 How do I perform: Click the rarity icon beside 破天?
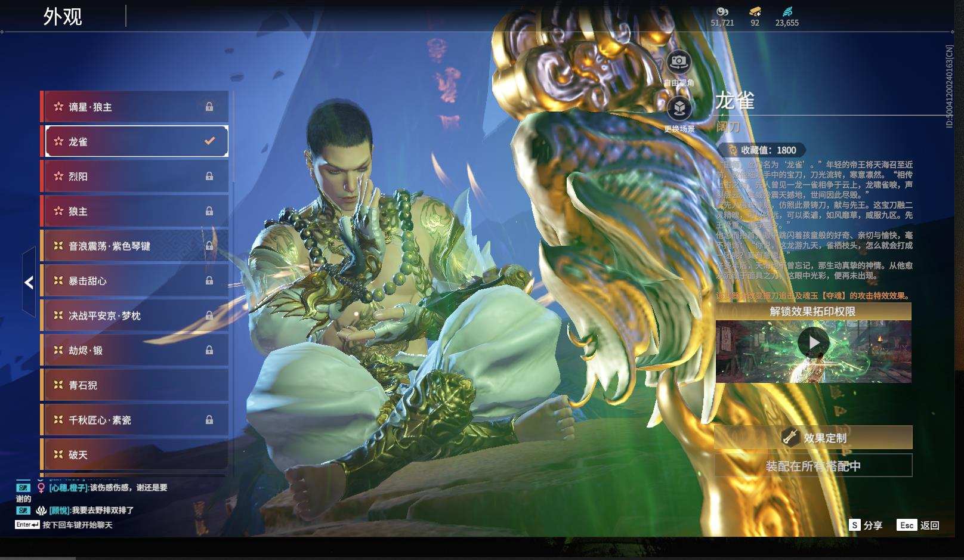58,454
